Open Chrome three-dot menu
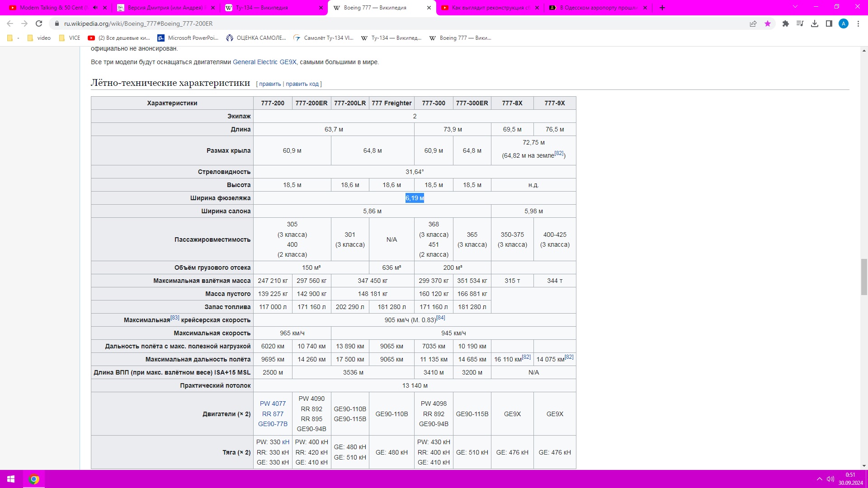The image size is (868, 488). tap(858, 23)
